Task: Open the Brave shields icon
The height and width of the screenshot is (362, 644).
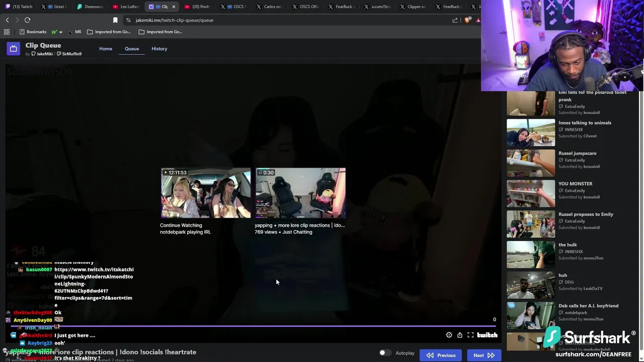Action: point(467,20)
